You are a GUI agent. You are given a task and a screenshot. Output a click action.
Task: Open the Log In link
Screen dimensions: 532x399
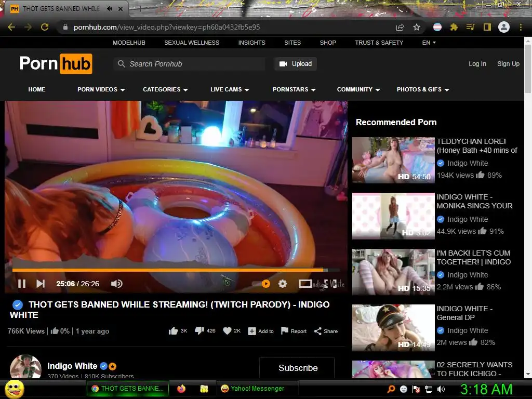click(477, 64)
